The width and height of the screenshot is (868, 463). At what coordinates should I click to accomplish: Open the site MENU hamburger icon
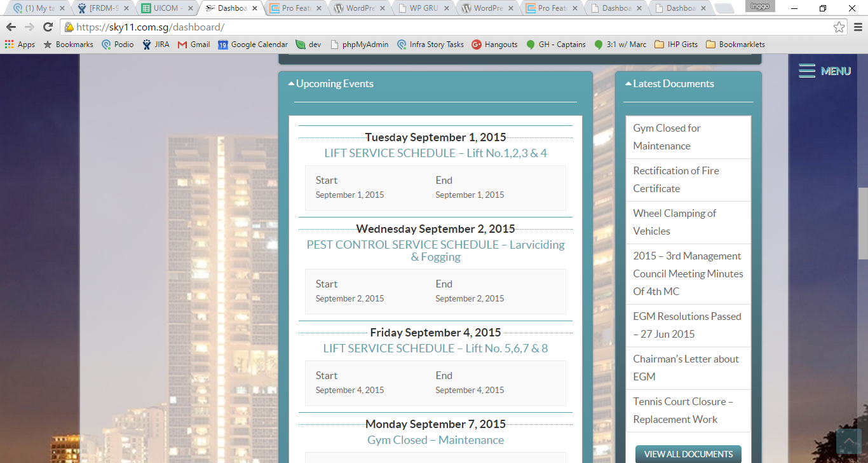pyautogui.click(x=807, y=71)
